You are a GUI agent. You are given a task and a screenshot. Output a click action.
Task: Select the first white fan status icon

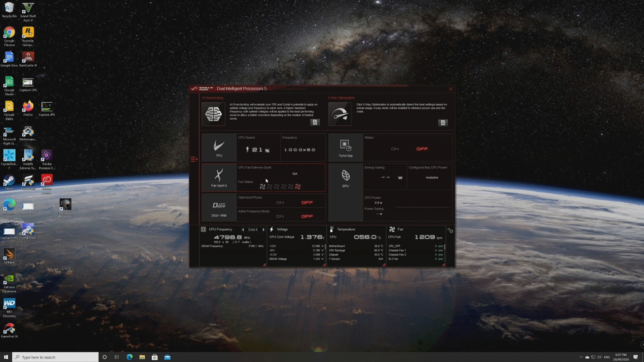tap(262, 186)
